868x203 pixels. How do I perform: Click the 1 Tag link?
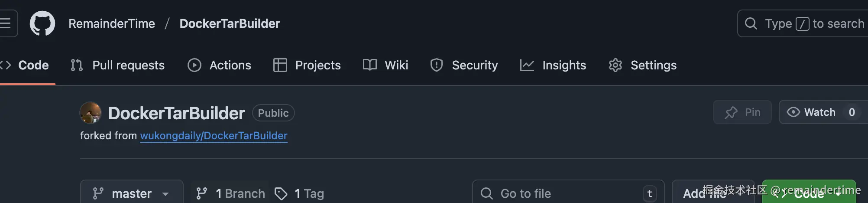[x=300, y=193]
